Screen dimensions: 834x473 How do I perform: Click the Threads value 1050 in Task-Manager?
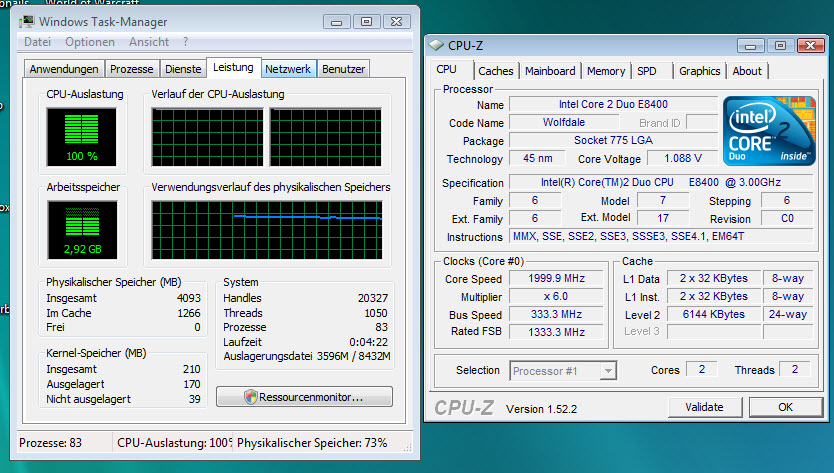[x=376, y=313]
